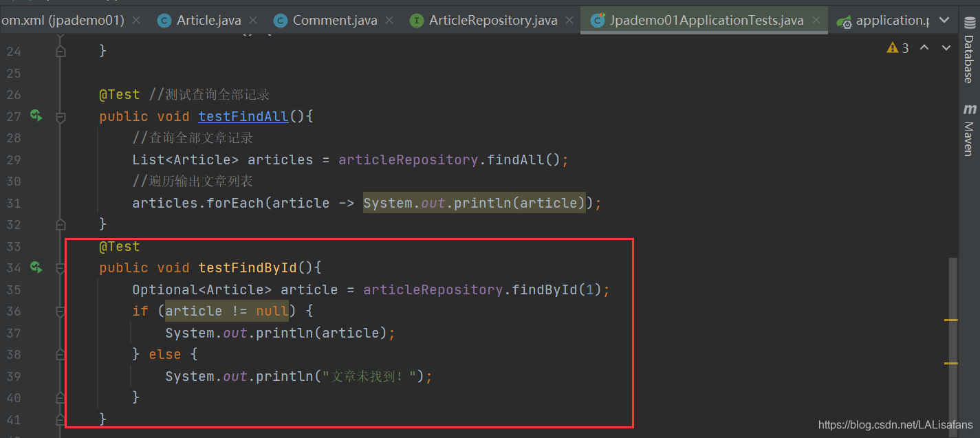Click the upper yellow warning stripe mark
980x438 pixels.
pyautogui.click(x=951, y=320)
